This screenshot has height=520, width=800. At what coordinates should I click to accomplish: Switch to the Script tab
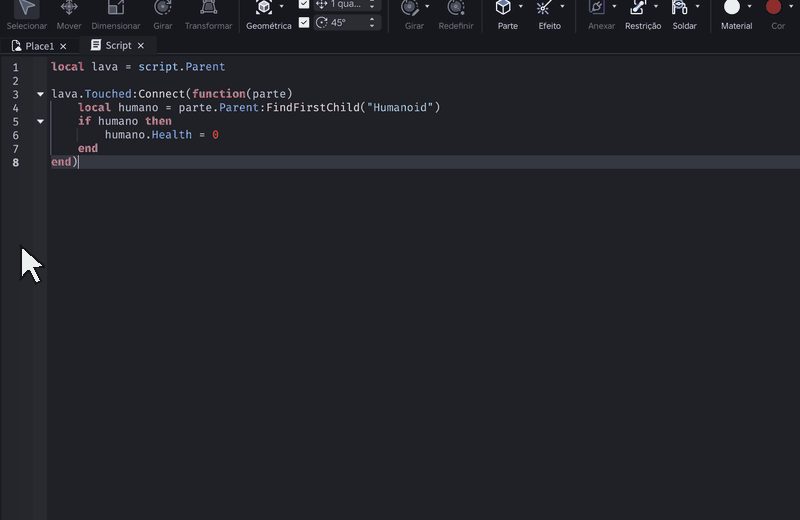click(x=118, y=45)
